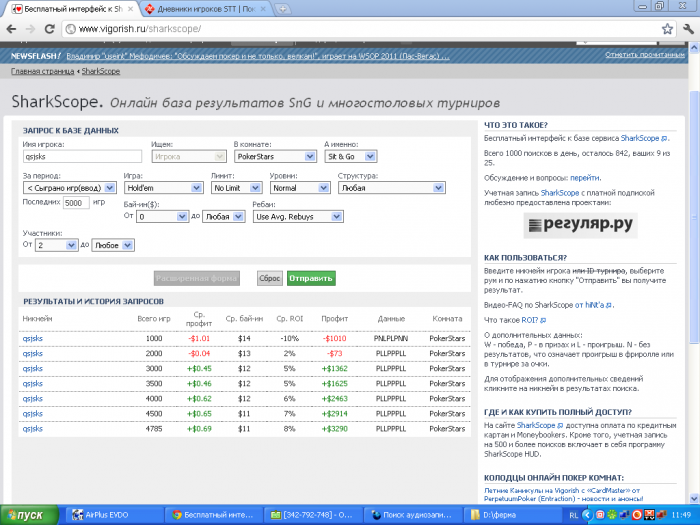Open the 'Летние Каникулы на Vigorish' news link
Image resolution: width=700 pixels, height=525 pixels.
pos(563,494)
